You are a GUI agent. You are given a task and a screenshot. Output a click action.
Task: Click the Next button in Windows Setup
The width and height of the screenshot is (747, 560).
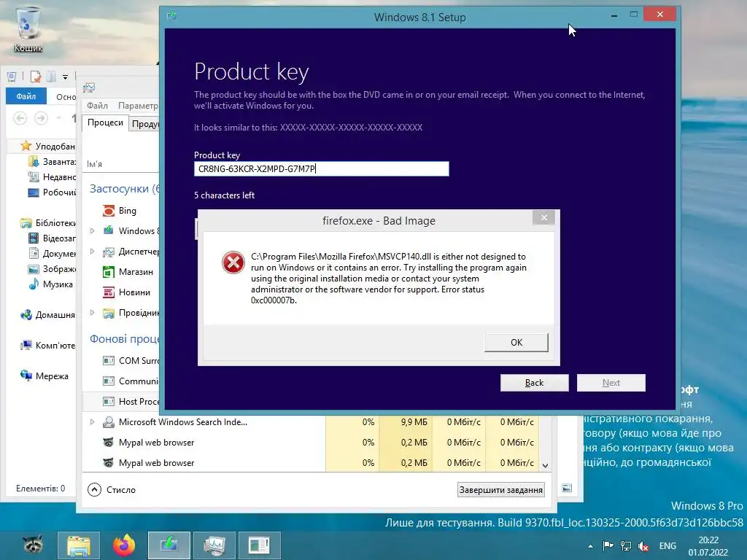point(611,383)
